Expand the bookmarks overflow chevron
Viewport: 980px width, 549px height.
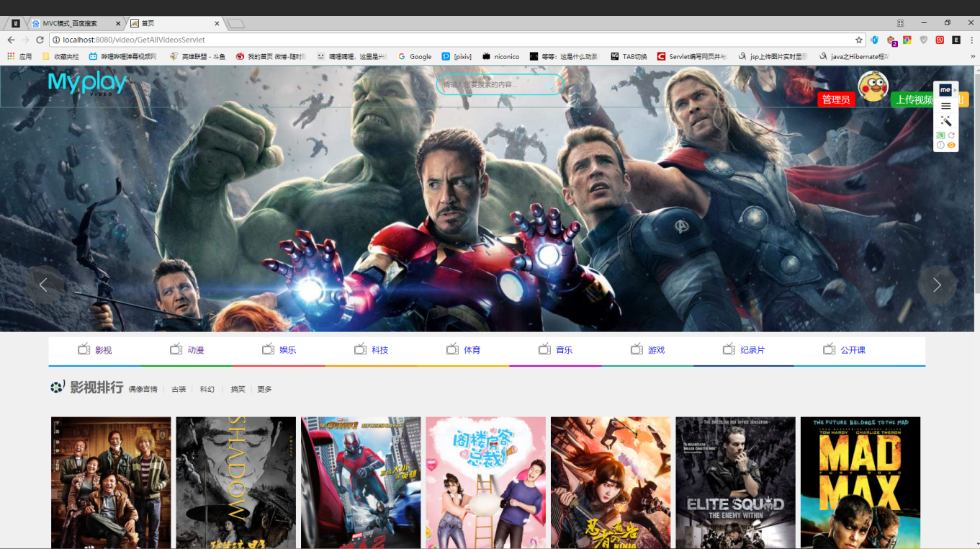pyautogui.click(x=973, y=56)
